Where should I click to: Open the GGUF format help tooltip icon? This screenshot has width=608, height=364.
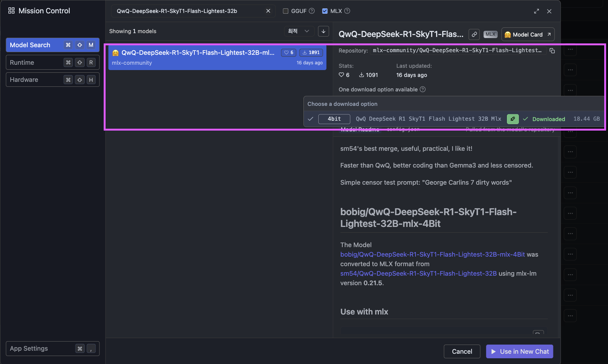[x=312, y=11]
